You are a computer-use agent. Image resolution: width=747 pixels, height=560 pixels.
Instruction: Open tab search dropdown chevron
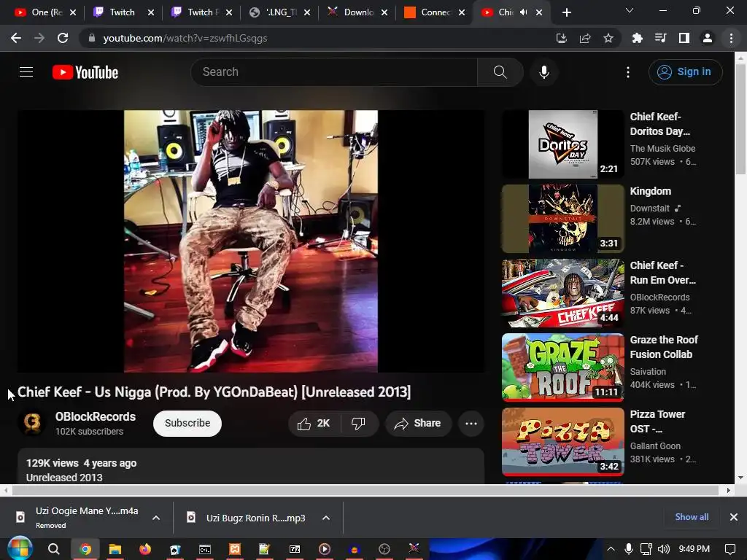[x=630, y=10]
